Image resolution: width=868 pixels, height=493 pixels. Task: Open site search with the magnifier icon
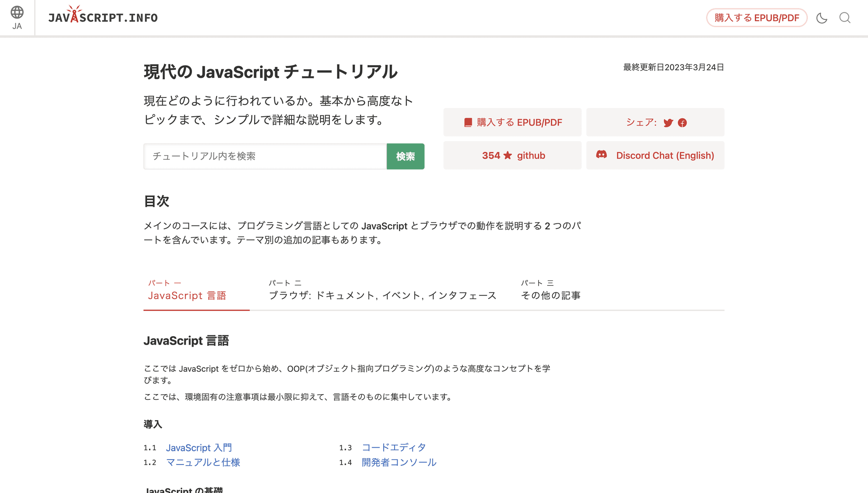pyautogui.click(x=845, y=18)
